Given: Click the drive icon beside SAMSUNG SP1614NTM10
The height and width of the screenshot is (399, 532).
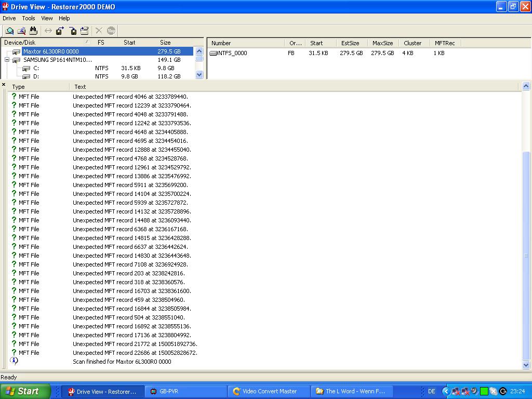Looking at the screenshot, I should pos(16,60).
